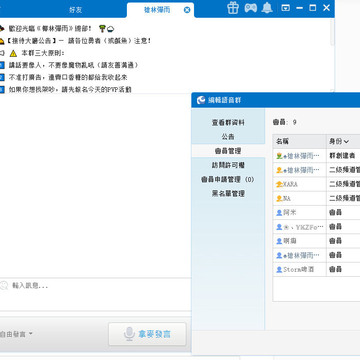Screen dimensions: 360x360
Task: Click the 拿麥發言 microphone button
Action: (147, 334)
